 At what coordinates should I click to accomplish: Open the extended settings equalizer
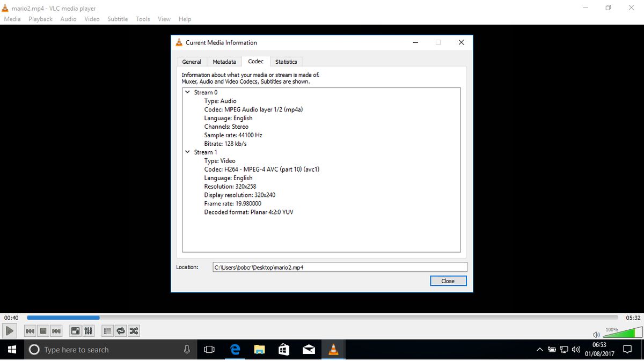point(88,331)
